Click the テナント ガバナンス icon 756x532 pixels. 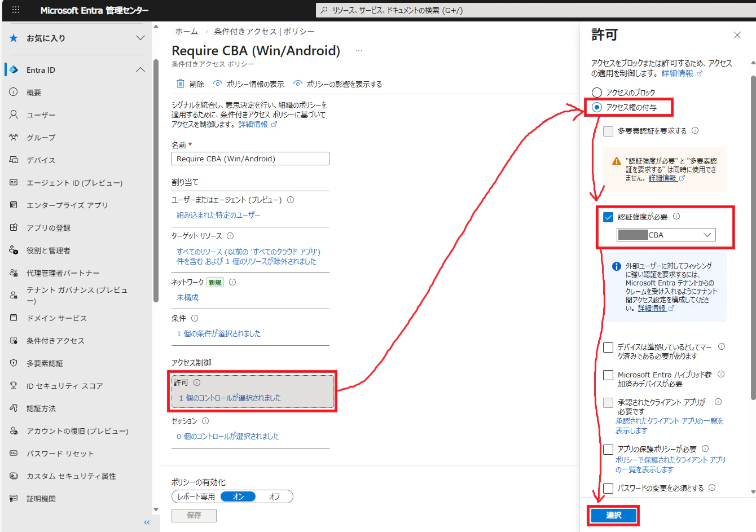[14, 295]
